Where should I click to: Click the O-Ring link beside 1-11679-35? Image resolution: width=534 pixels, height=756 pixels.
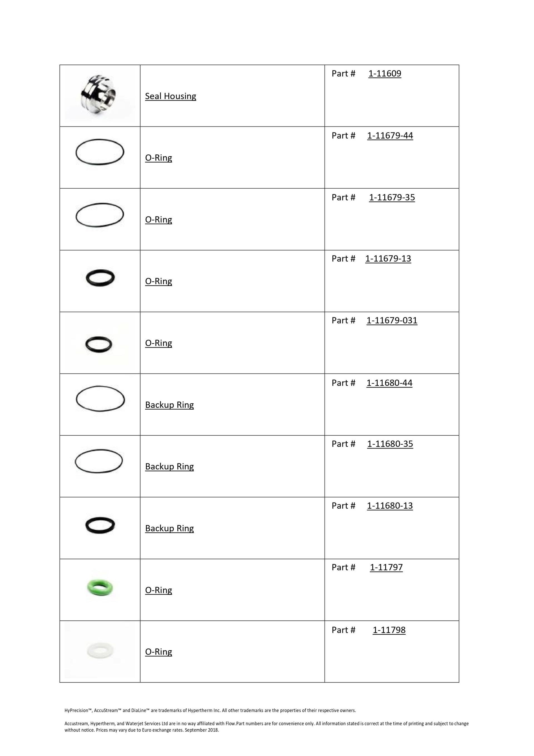pos(159,220)
